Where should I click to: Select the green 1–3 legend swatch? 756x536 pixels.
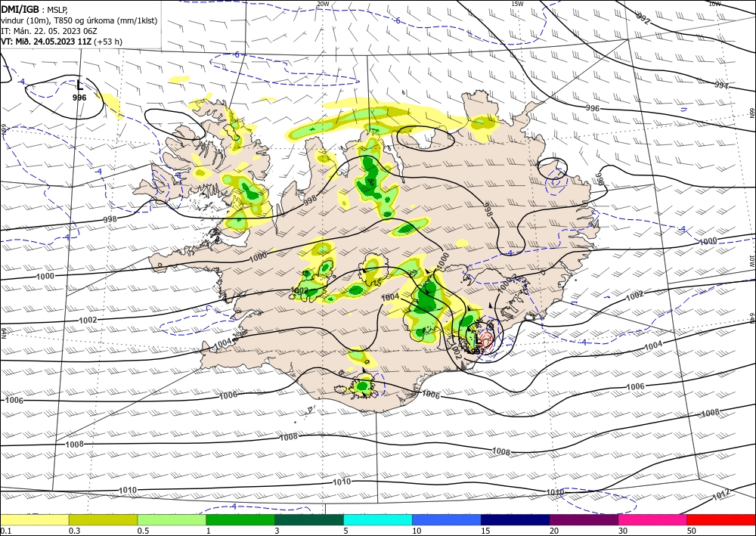click(x=240, y=519)
